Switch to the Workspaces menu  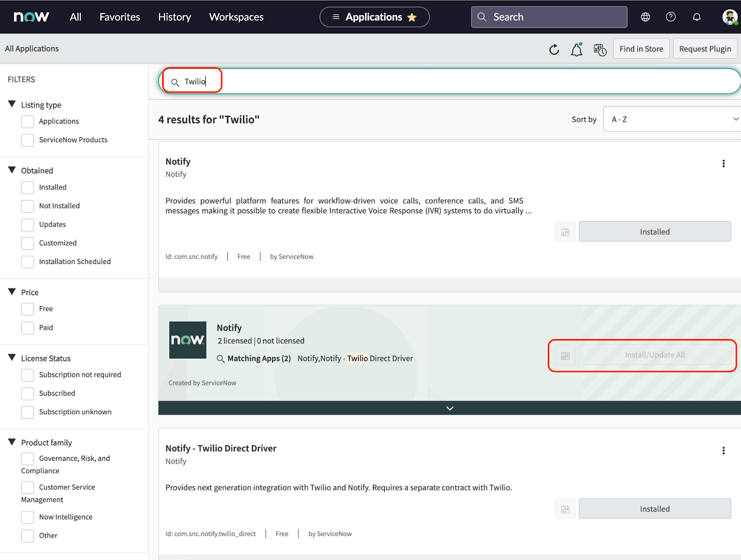click(236, 17)
